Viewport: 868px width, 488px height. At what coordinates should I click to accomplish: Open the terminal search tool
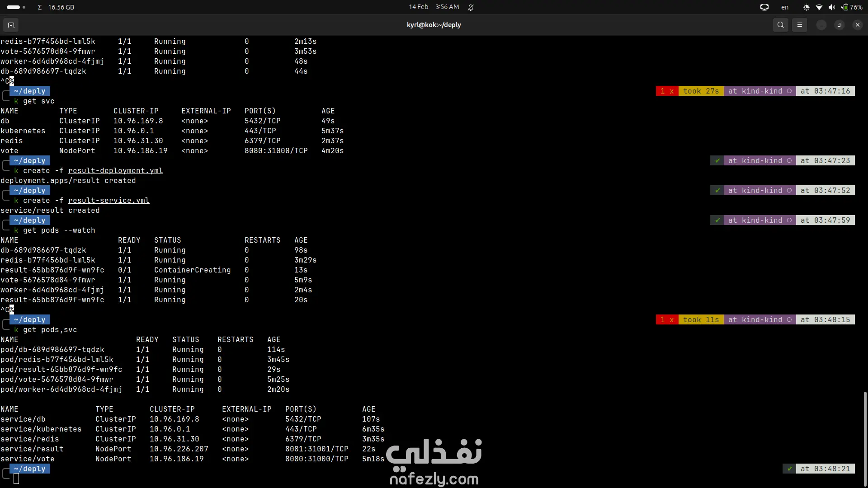pyautogui.click(x=780, y=25)
